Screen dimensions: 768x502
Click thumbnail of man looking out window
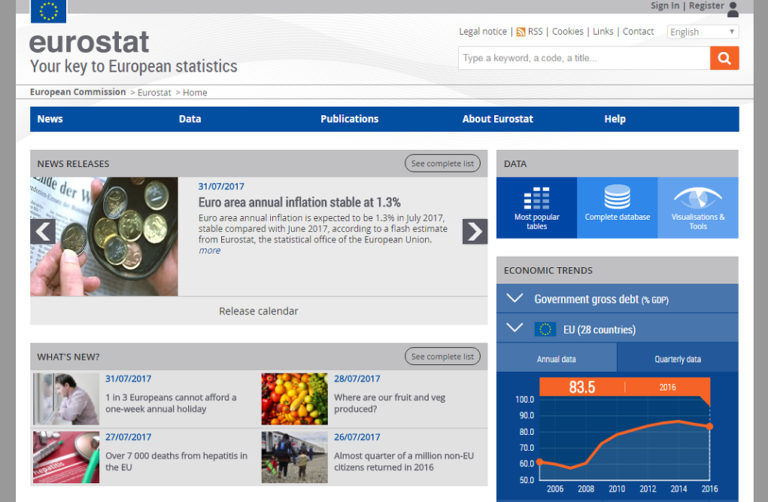[66, 399]
